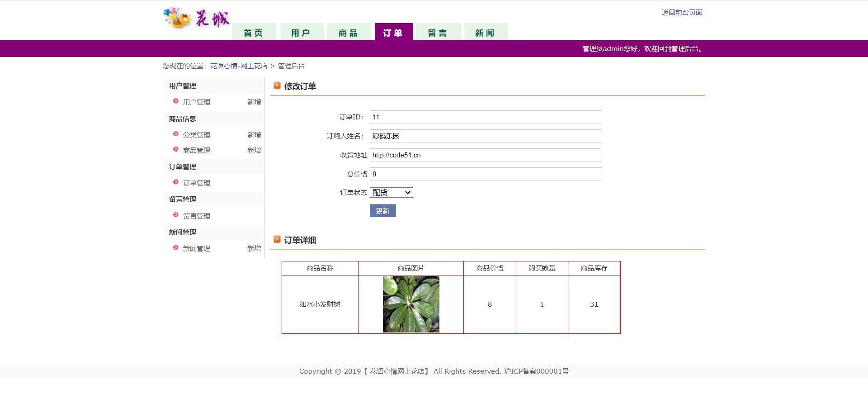Select the 总价格 input box
The width and height of the screenshot is (868, 408).
(485, 174)
